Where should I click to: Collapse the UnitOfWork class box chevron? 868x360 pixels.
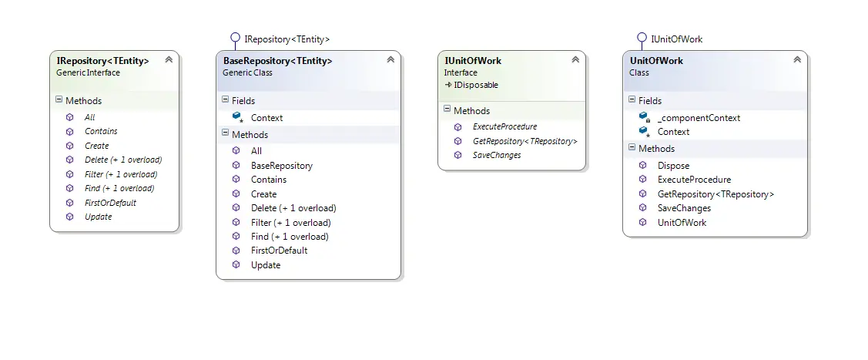pos(797,60)
